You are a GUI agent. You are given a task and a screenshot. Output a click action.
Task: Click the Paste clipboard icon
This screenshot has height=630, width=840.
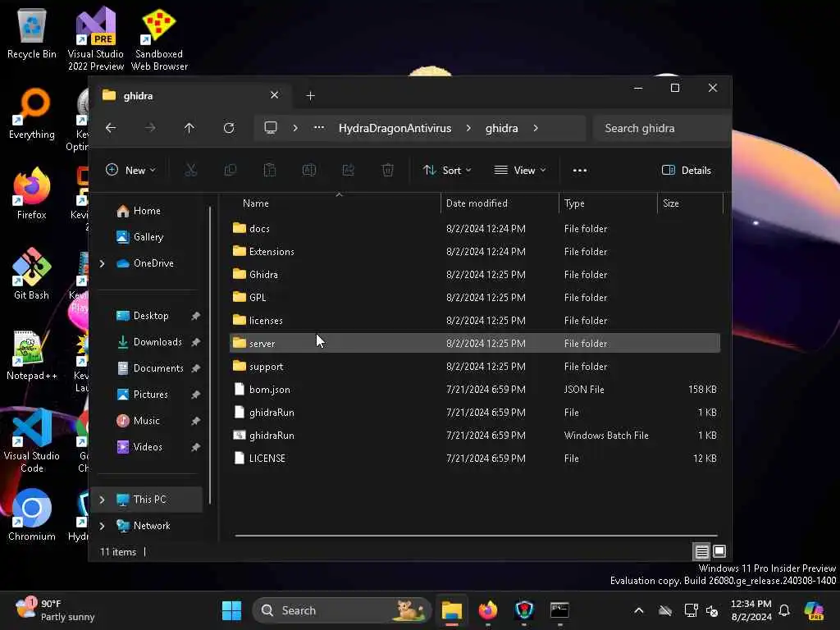click(269, 171)
